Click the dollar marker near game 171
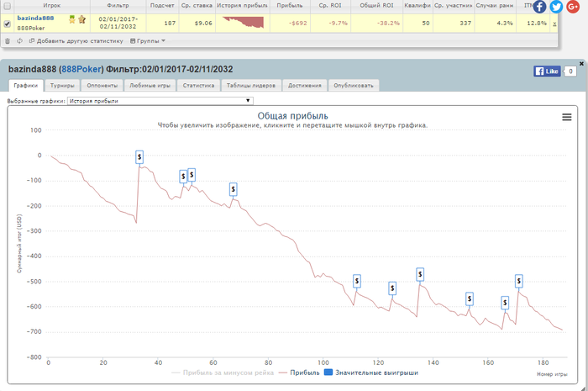 point(518,281)
